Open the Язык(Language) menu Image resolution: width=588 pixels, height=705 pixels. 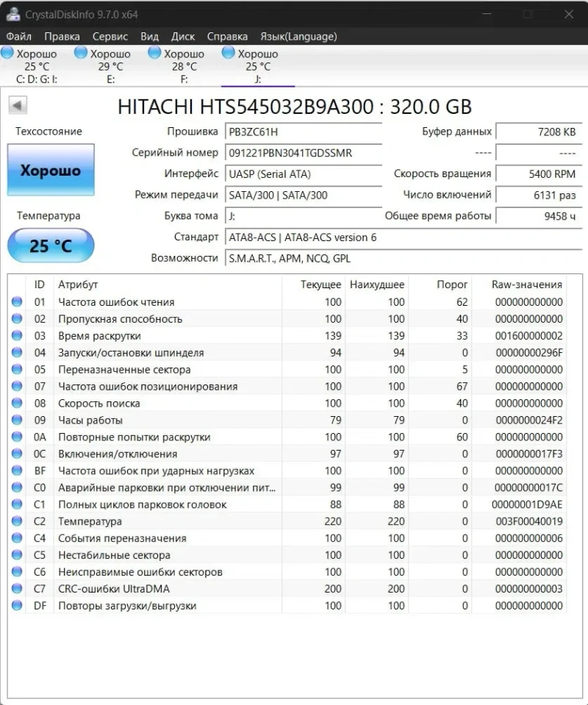(x=298, y=37)
